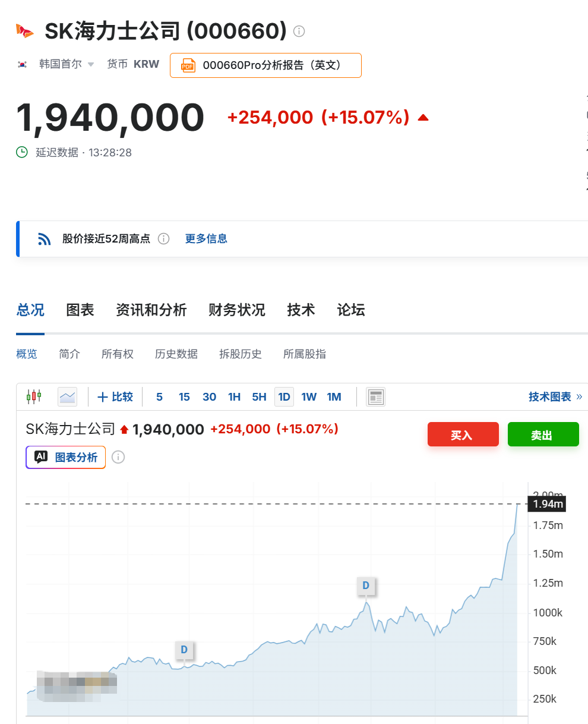
Task: Switch to the 财务状况 tab
Action: tap(237, 310)
